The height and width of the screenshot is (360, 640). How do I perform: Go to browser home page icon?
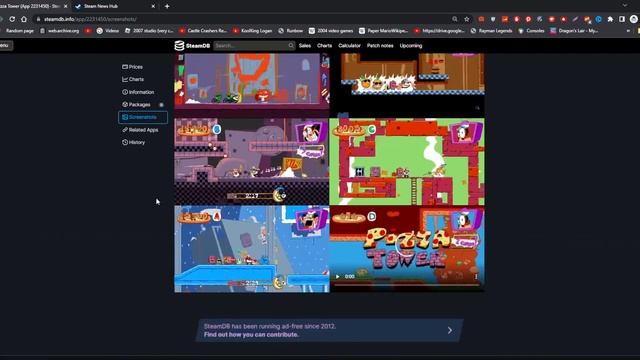pyautogui.click(x=24, y=19)
